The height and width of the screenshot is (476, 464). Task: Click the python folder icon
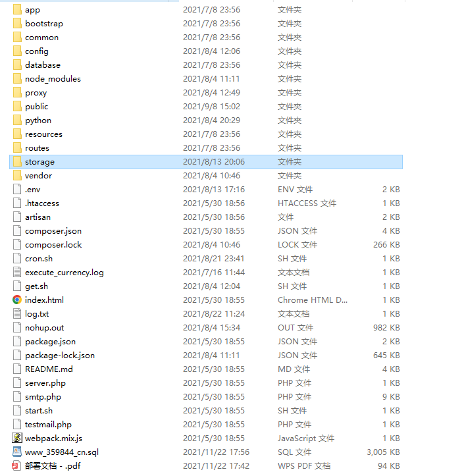coord(17,120)
